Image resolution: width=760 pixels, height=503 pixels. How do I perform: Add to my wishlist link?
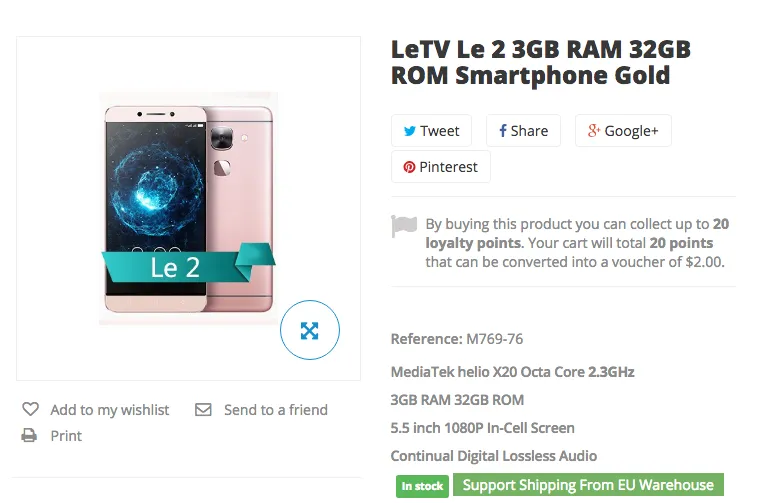tap(109, 410)
